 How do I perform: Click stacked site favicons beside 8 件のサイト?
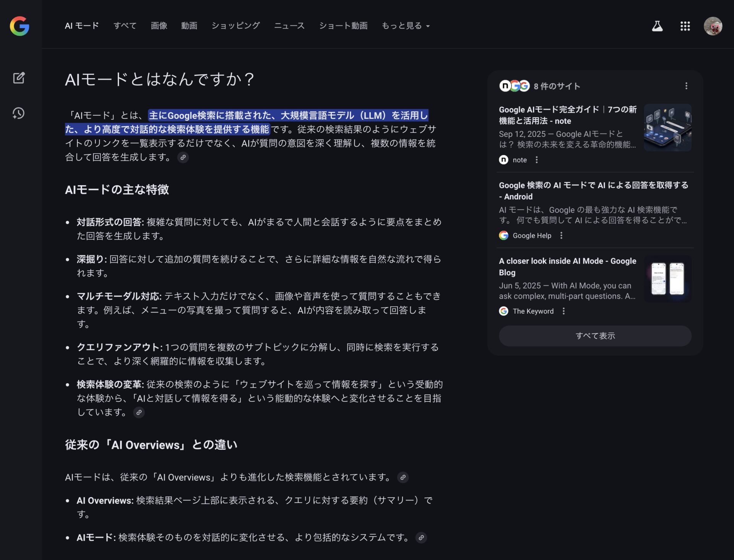(514, 86)
